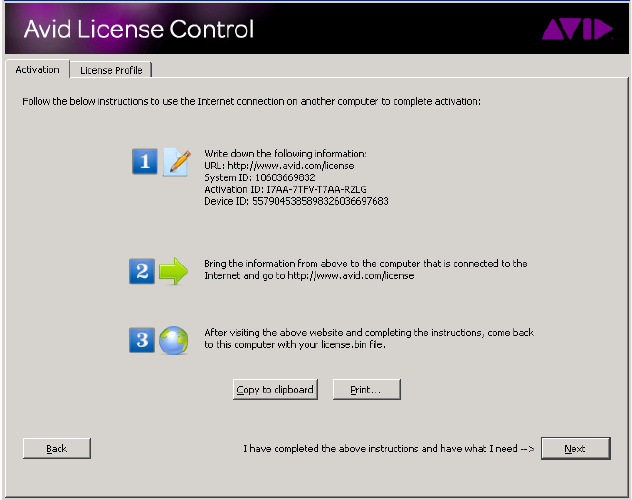Select the Activation tab
The height and width of the screenshot is (500, 632).
[x=38, y=69]
